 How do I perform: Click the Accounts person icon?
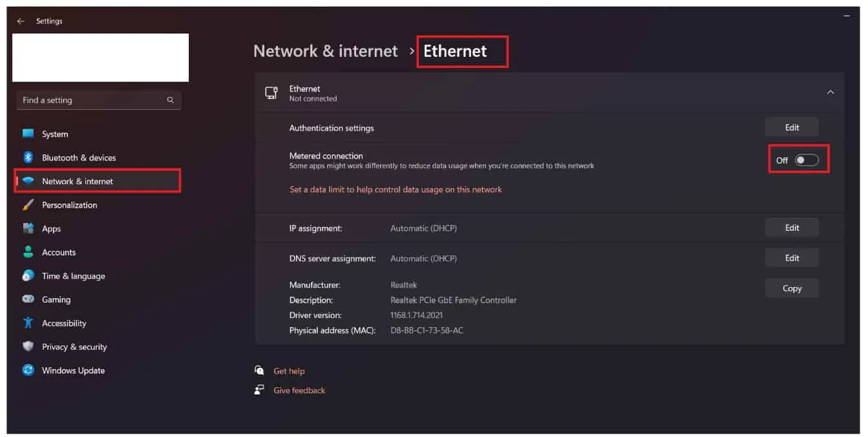28,252
